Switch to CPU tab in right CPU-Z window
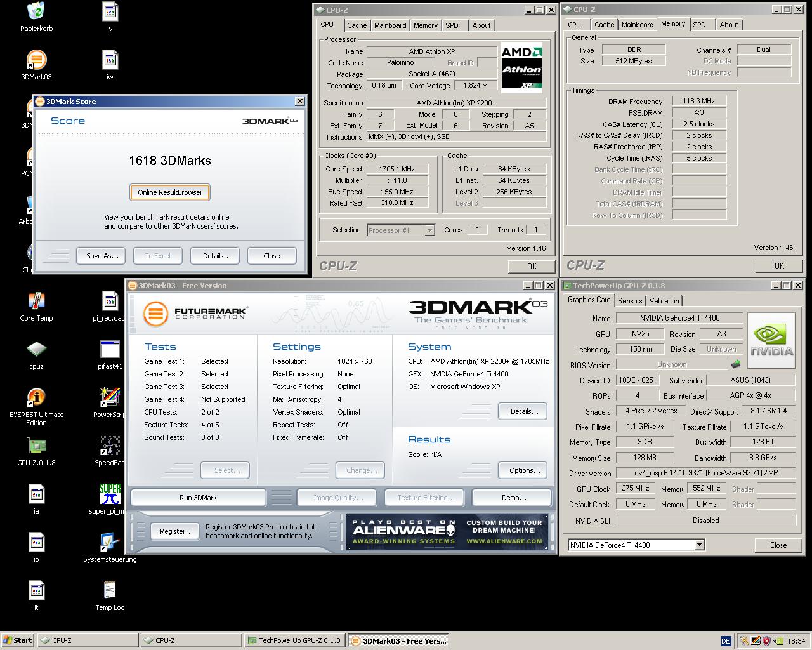Screen dimensions: 812x650 coord(574,25)
